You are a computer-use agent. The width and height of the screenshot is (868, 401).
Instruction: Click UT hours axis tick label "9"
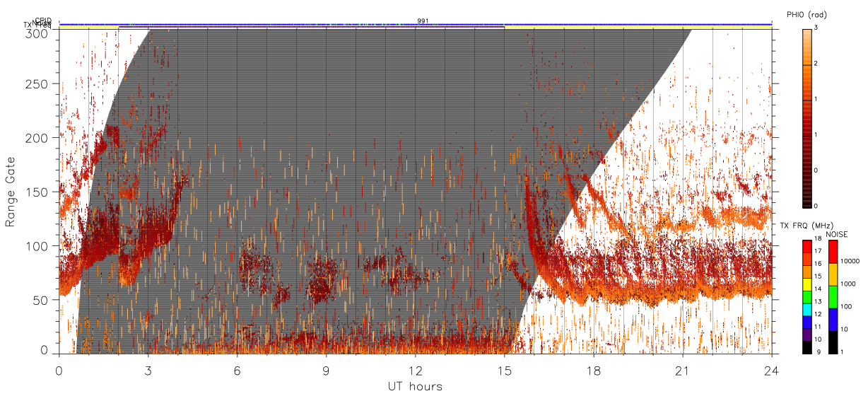tap(326, 370)
